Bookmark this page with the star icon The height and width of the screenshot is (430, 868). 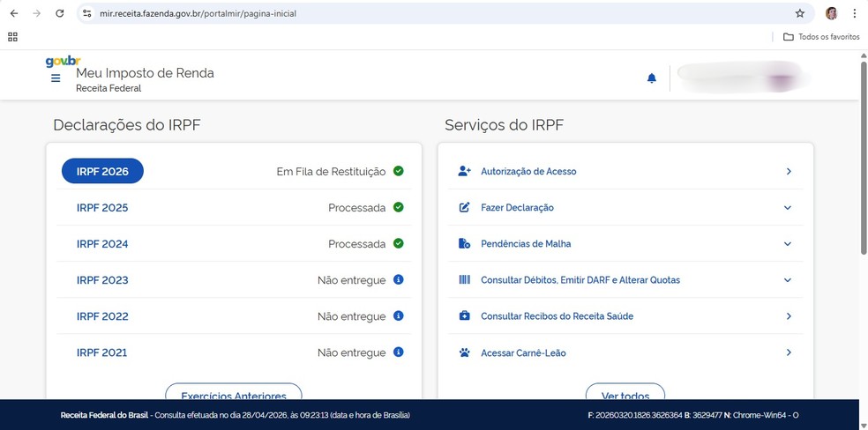coord(800,13)
